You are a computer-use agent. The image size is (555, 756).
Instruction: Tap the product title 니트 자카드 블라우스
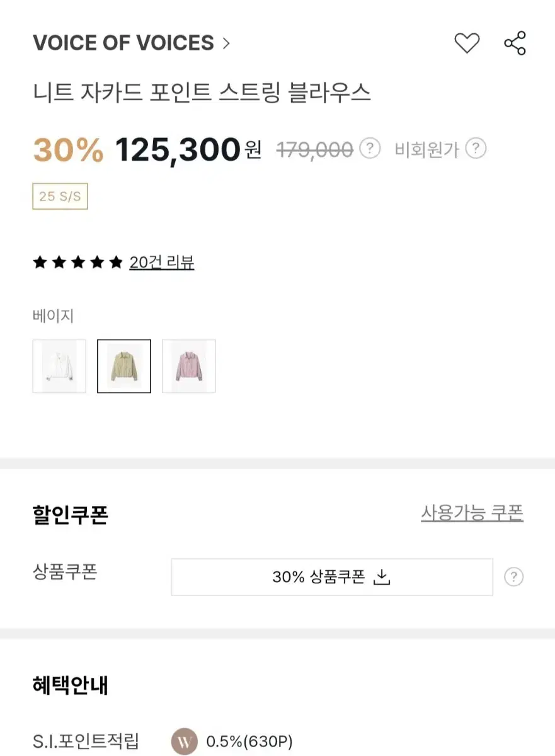tap(202, 93)
